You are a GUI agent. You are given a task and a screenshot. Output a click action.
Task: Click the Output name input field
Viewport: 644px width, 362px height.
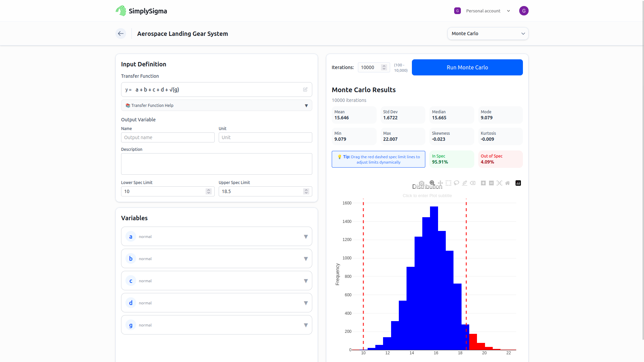pos(168,137)
